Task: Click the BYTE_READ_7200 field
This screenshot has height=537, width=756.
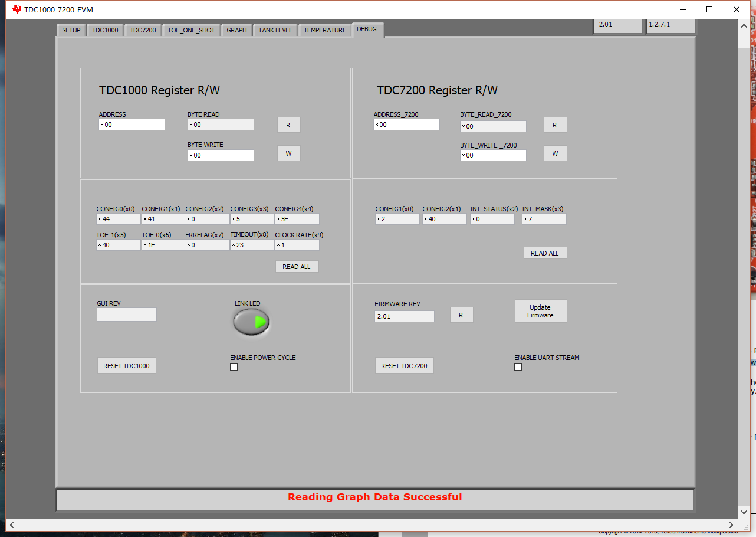Action: (493, 126)
